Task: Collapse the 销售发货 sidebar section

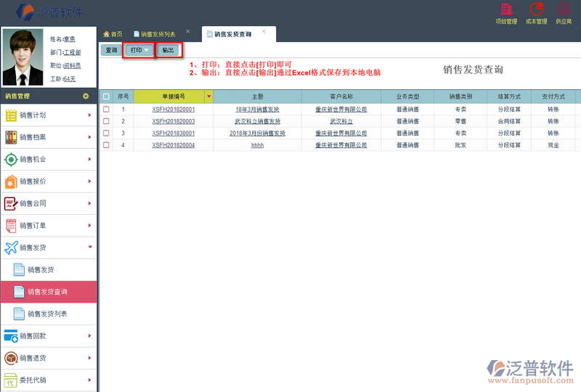Action: (x=90, y=248)
